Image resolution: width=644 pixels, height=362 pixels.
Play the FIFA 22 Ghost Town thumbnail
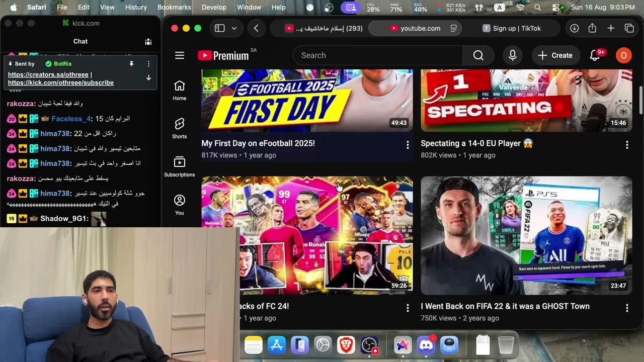click(526, 235)
